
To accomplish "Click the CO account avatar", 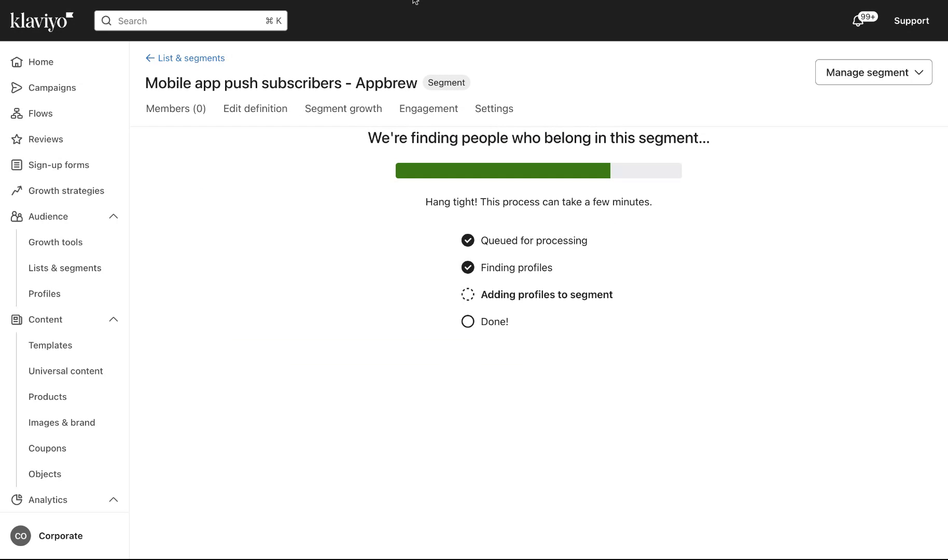I will (21, 536).
